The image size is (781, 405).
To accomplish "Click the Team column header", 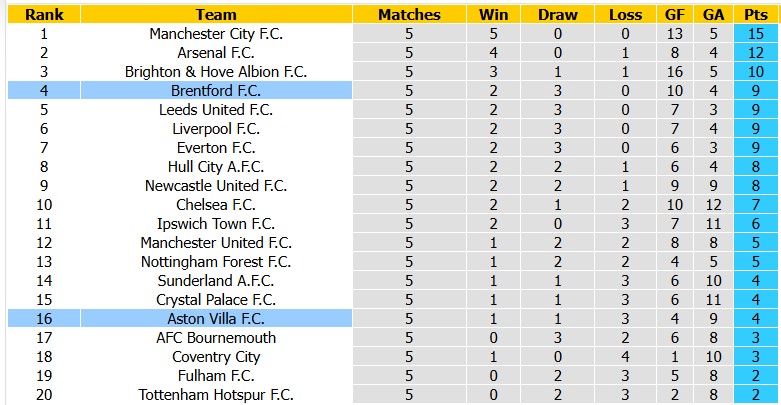I will (216, 14).
